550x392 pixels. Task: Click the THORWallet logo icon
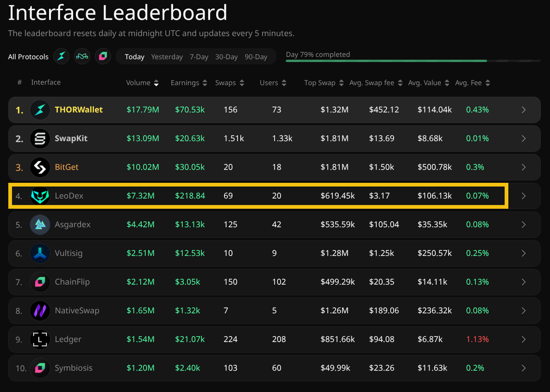coord(40,110)
